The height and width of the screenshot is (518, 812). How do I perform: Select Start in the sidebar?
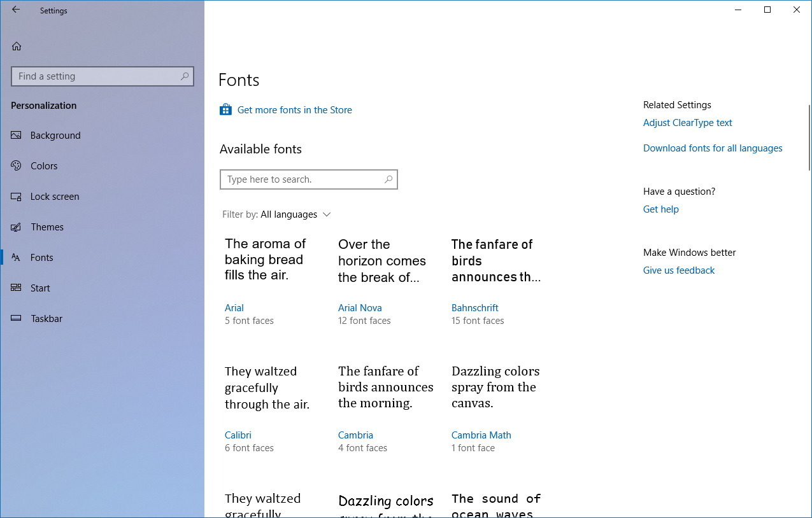tap(102, 288)
